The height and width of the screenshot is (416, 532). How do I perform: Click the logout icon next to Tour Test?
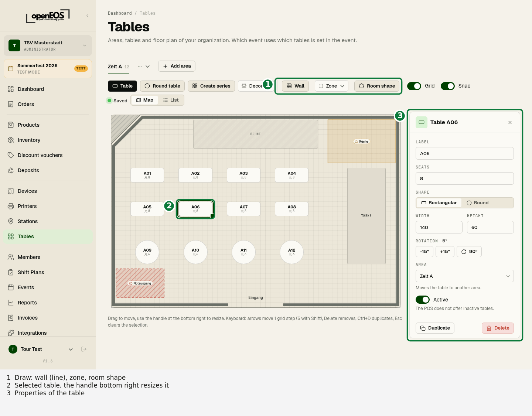[x=84, y=349]
